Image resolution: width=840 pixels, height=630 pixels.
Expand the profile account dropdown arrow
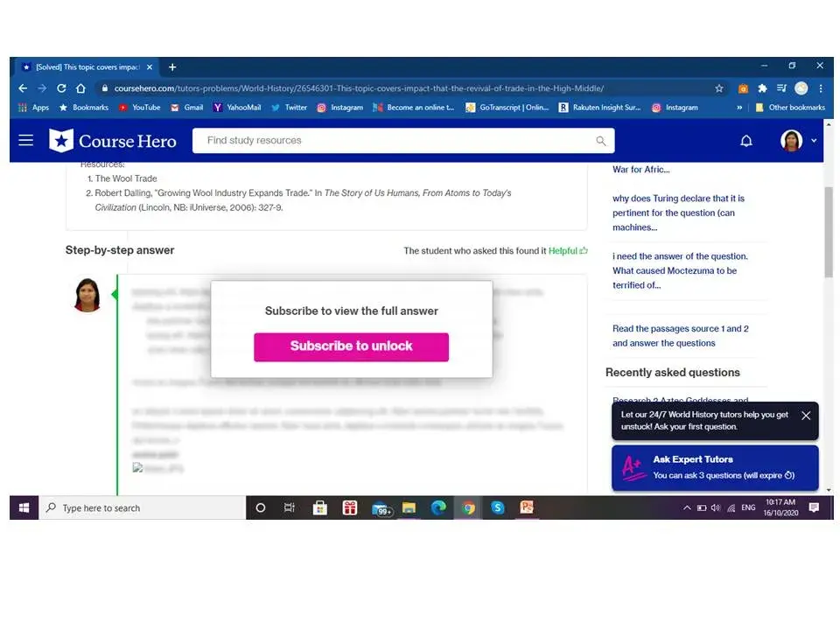click(814, 141)
